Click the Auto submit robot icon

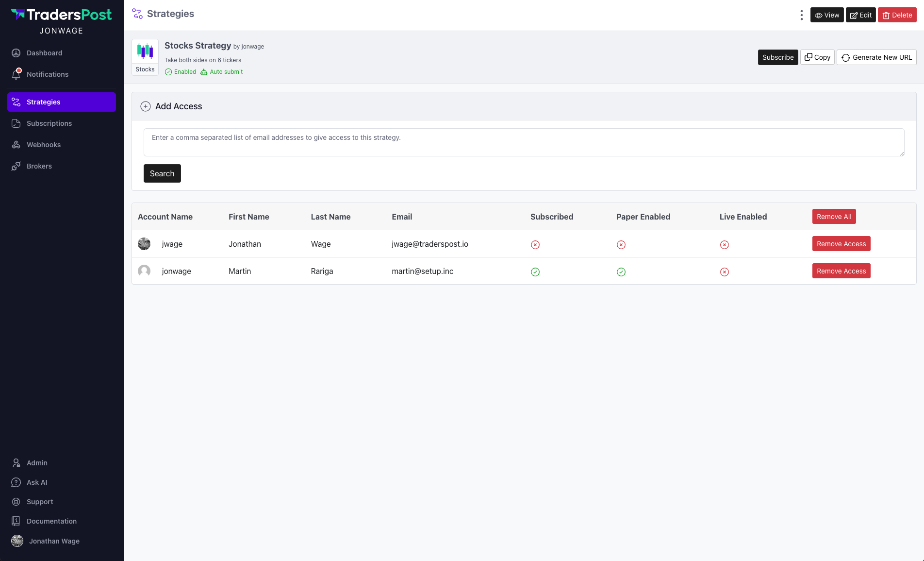(x=204, y=72)
